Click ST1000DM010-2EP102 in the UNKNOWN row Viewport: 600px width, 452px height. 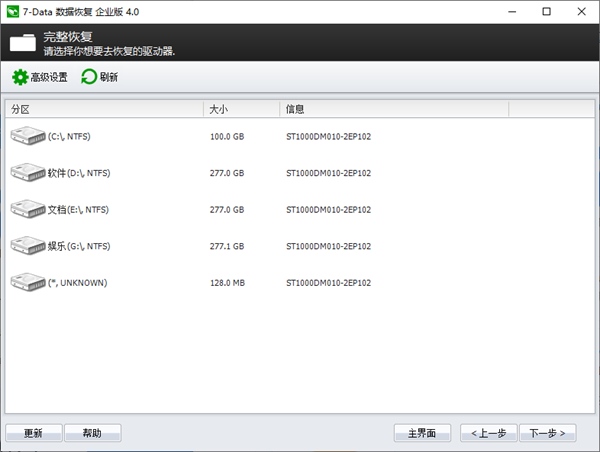tap(329, 283)
